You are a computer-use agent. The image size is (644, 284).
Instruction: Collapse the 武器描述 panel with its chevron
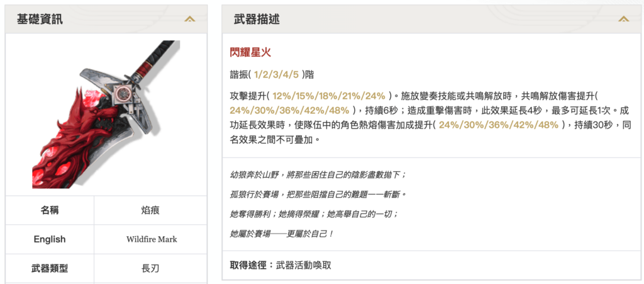623,19
